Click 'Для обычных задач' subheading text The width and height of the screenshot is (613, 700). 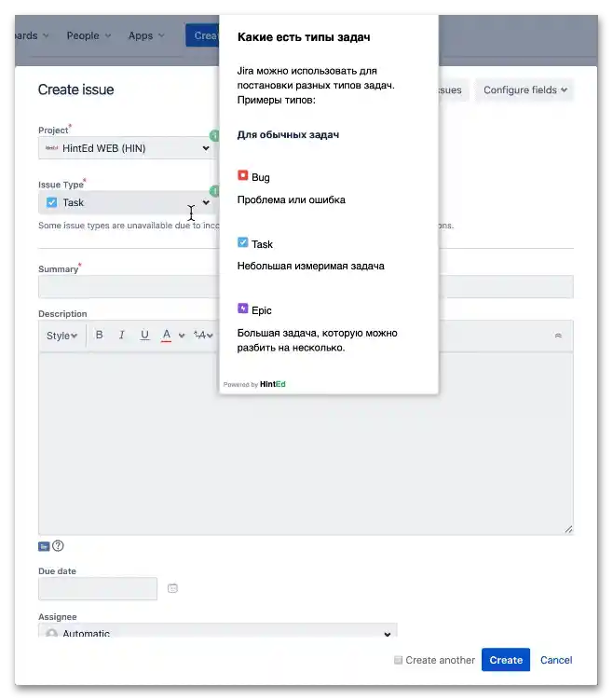coord(288,135)
